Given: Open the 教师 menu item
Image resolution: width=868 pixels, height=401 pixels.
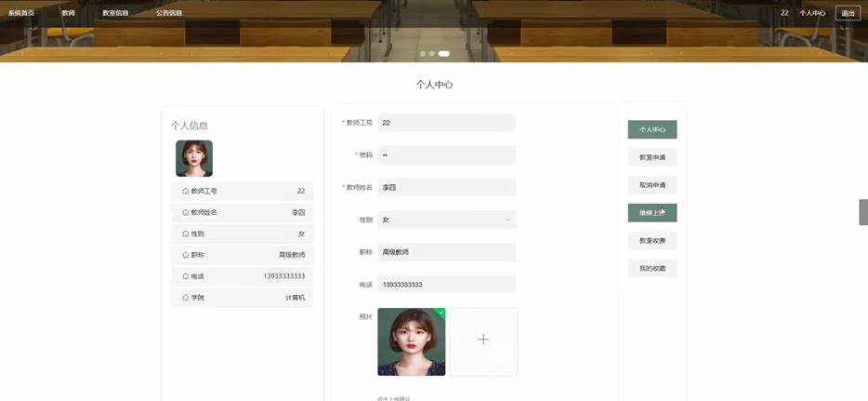Looking at the screenshot, I should click(68, 13).
